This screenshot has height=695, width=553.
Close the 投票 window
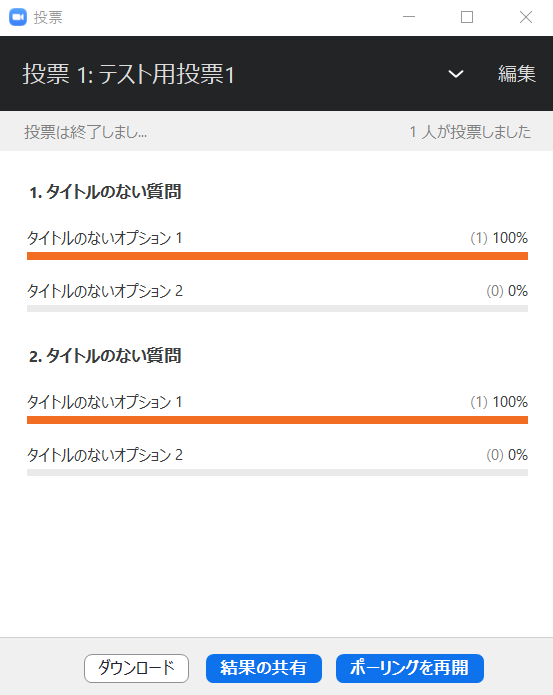coord(526,17)
